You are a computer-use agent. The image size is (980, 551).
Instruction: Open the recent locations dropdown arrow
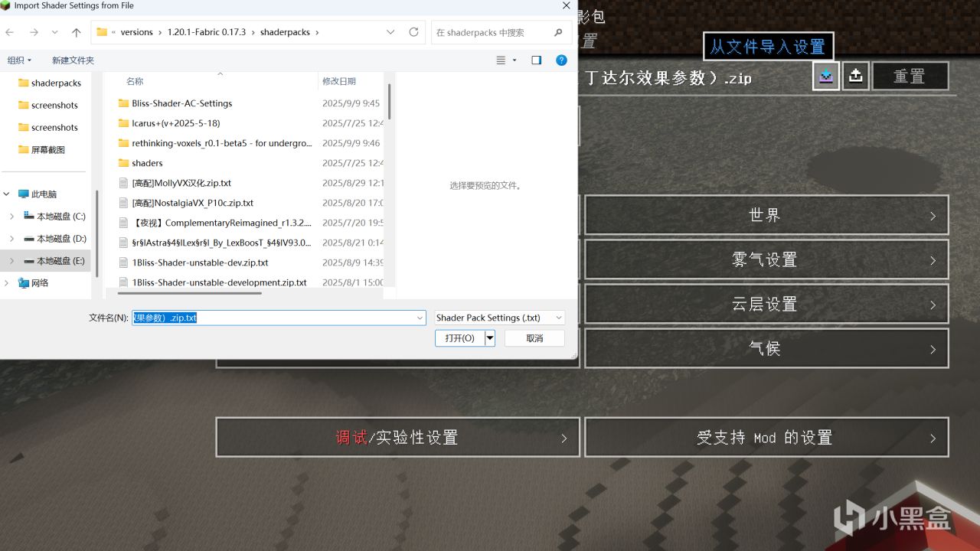(x=55, y=32)
